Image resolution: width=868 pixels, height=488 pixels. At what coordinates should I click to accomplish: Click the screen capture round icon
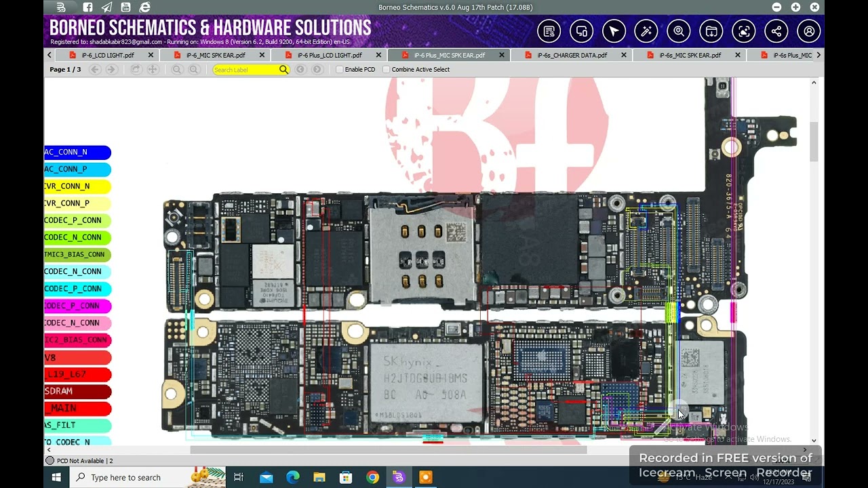[x=744, y=31]
